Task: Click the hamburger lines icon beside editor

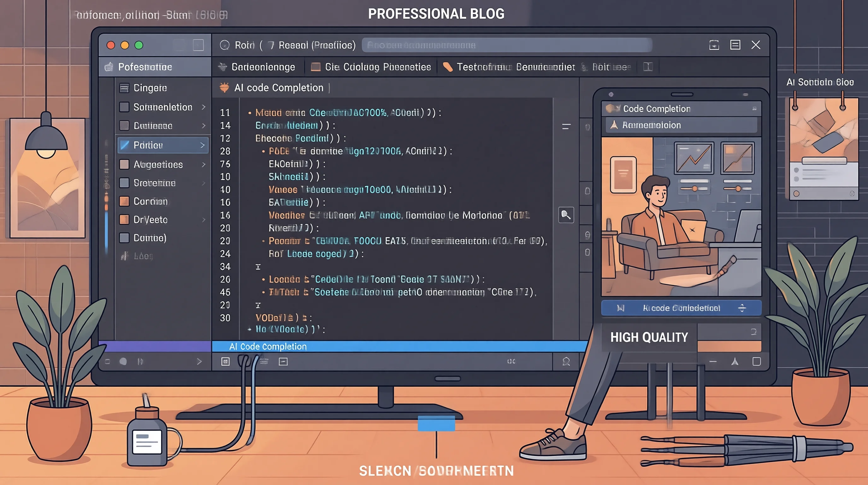Action: point(566,127)
